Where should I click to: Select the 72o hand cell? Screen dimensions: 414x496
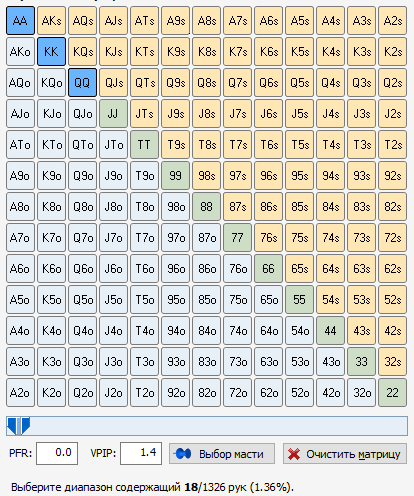point(237,393)
